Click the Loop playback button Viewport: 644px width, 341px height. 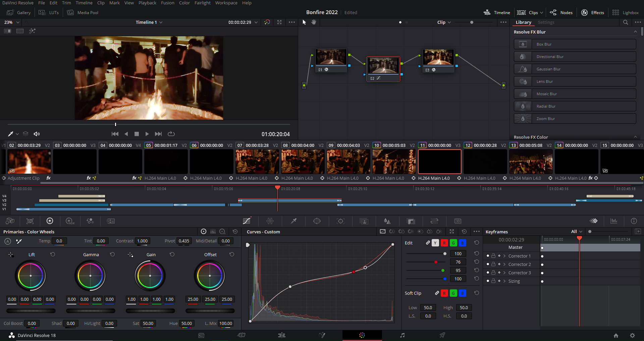pos(171,134)
